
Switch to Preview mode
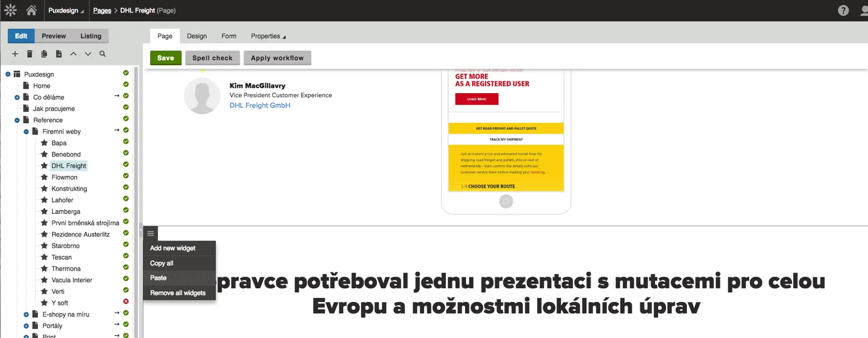(54, 36)
